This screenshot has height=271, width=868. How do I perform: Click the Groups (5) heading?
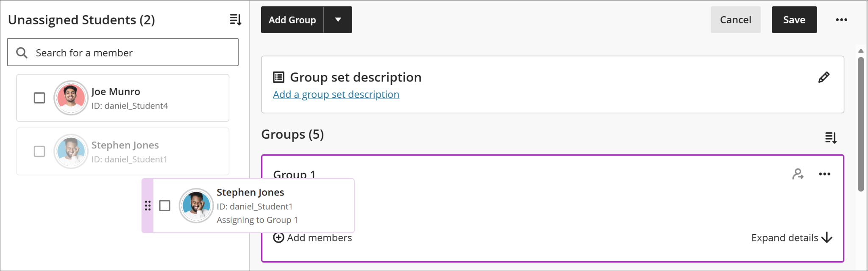coord(292,134)
